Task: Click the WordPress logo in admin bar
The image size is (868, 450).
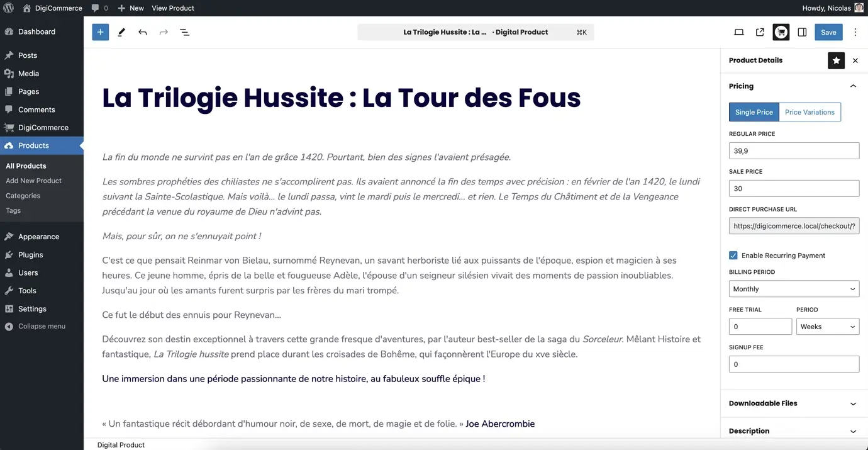Action: tap(9, 8)
